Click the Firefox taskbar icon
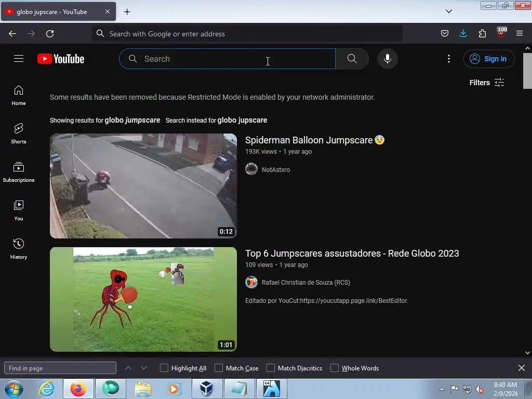Viewport: 532px width, 399px height. 78,389
